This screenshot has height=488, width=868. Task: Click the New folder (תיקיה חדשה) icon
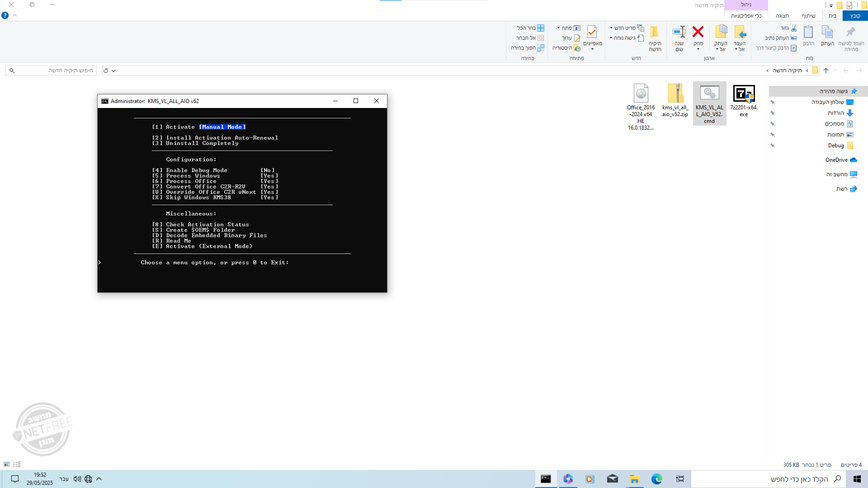[655, 32]
